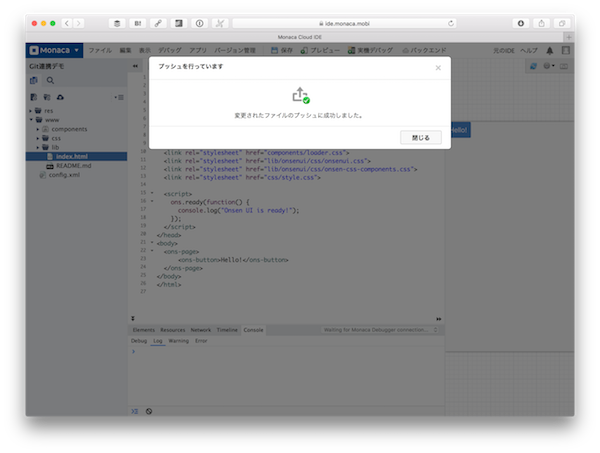Expand the lib folder

coord(38,148)
